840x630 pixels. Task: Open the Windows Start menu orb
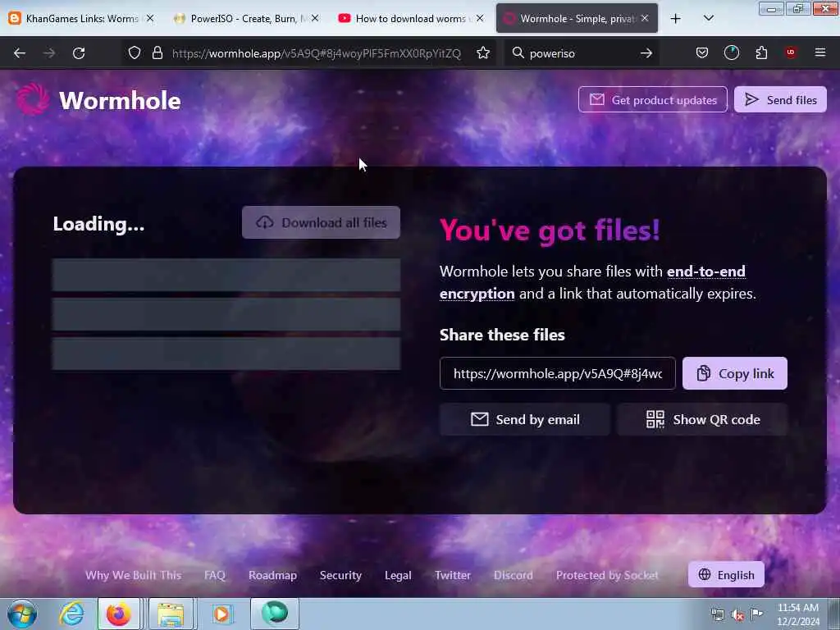point(22,614)
